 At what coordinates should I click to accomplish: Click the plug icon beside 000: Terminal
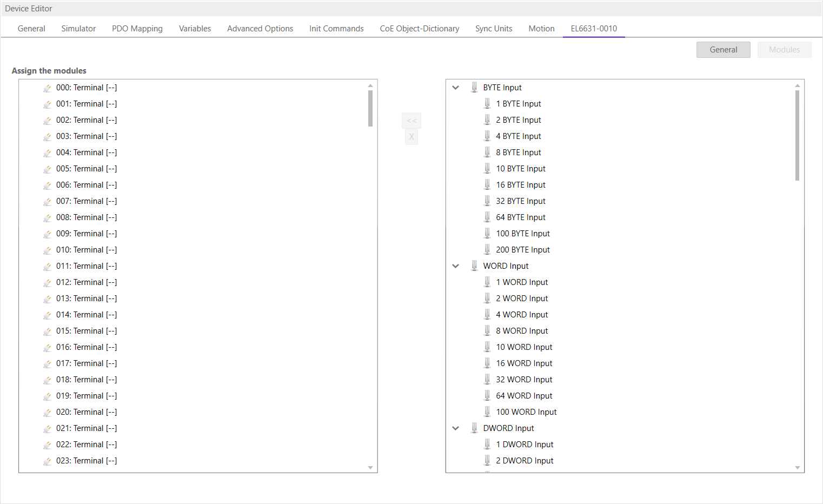[x=48, y=88]
